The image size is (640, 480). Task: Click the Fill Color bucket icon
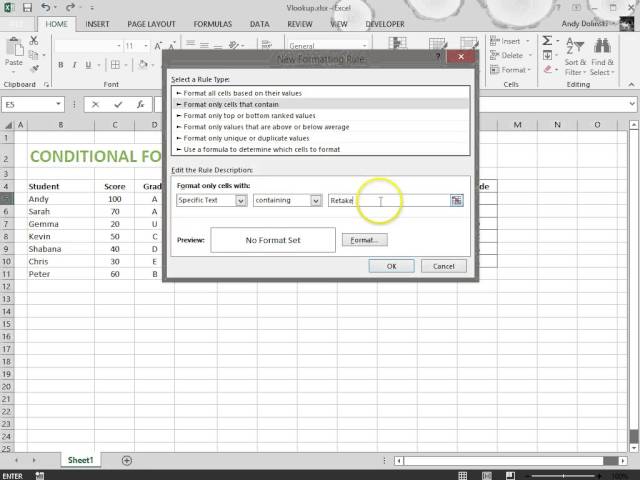143,64
